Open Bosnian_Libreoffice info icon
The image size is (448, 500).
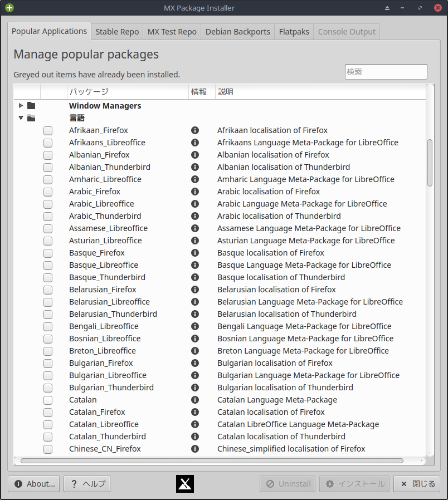point(195,339)
